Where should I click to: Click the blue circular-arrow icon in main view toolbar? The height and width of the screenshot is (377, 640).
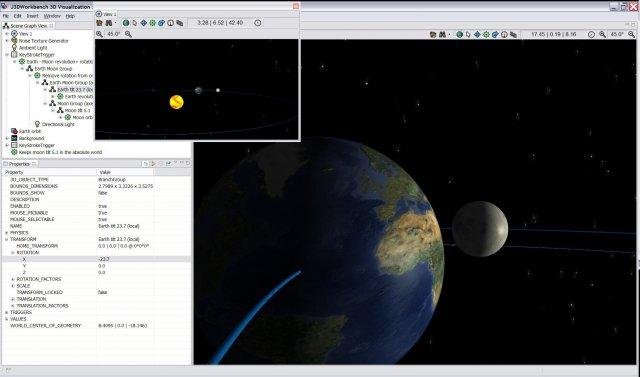[495, 35]
